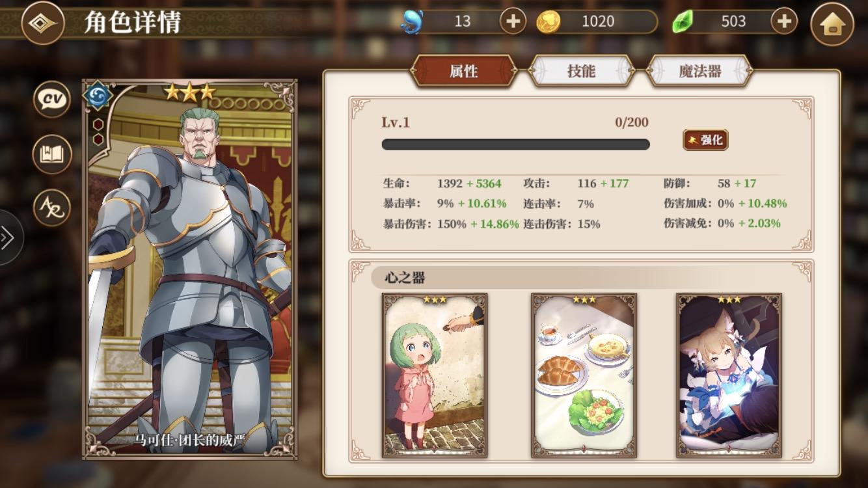View the 马可仕 knight character portrait
868x488 pixels.
[189, 269]
